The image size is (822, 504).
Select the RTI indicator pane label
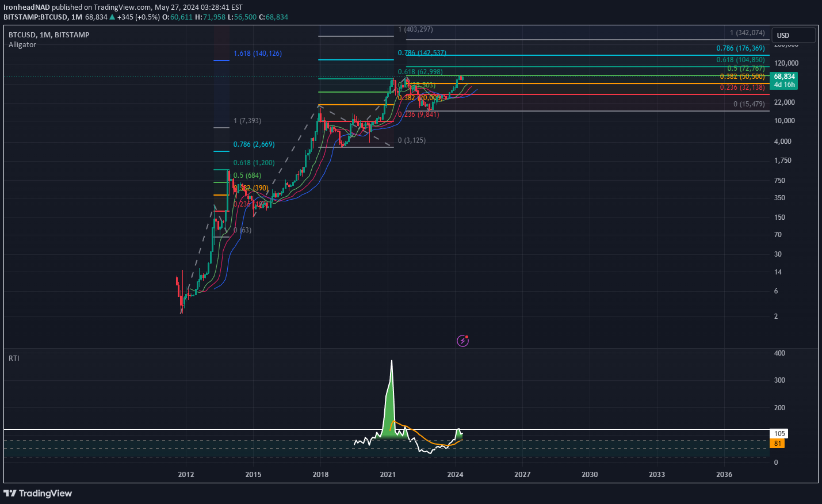[14, 358]
